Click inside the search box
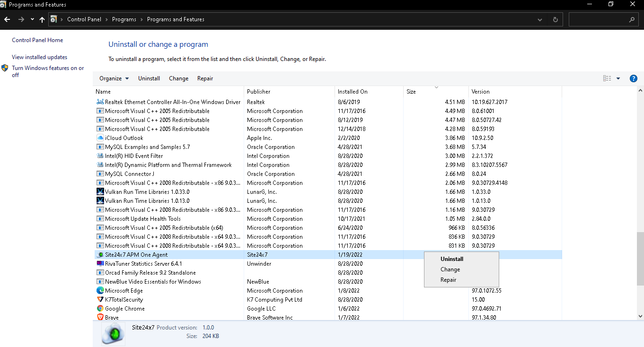The image size is (644, 347). click(601, 19)
